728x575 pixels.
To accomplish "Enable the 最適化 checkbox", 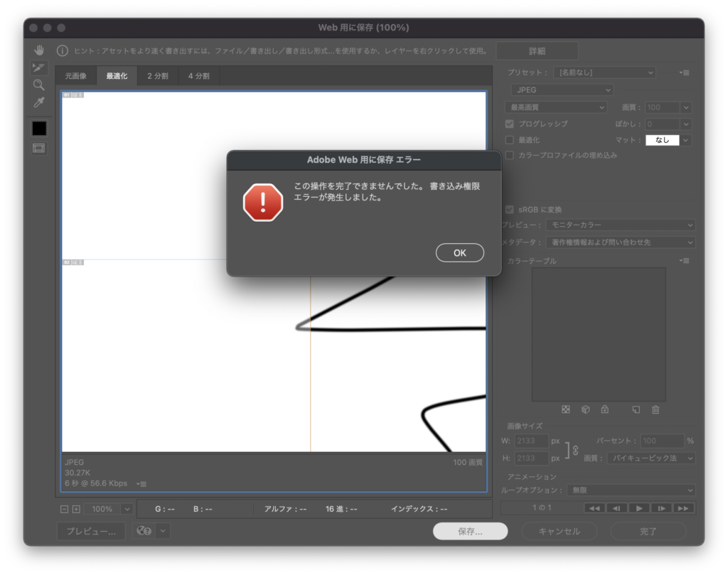I will pos(509,140).
